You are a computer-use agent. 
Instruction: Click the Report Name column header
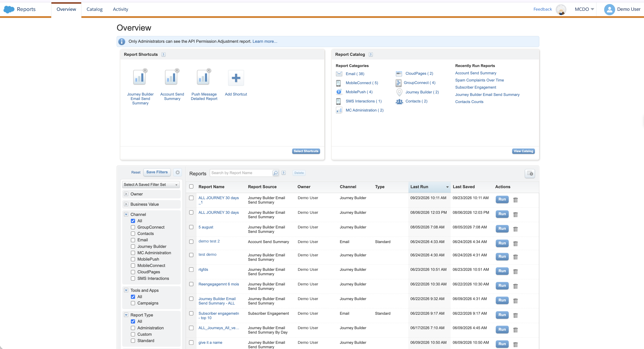pos(211,187)
